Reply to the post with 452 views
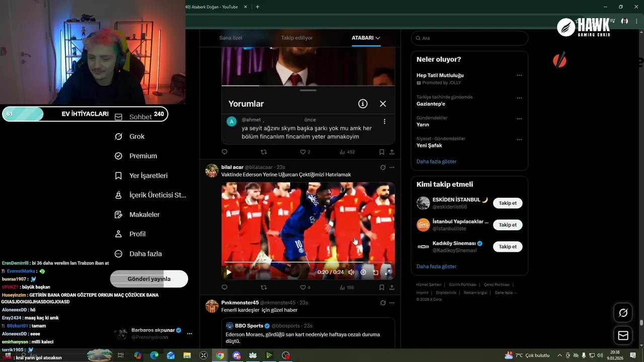Viewport: 644px width, 362px height. [x=224, y=152]
